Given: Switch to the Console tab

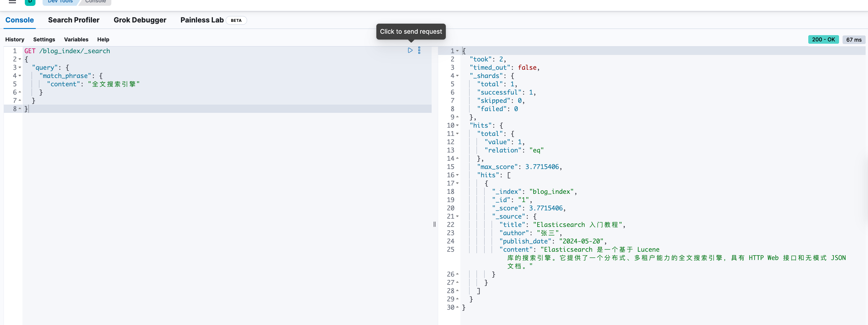Looking at the screenshot, I should coord(20,20).
